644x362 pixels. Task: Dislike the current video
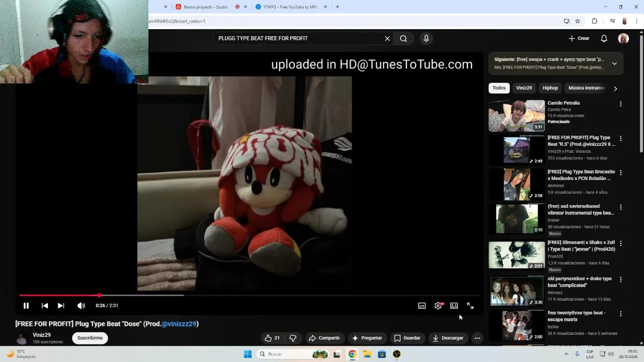293,338
